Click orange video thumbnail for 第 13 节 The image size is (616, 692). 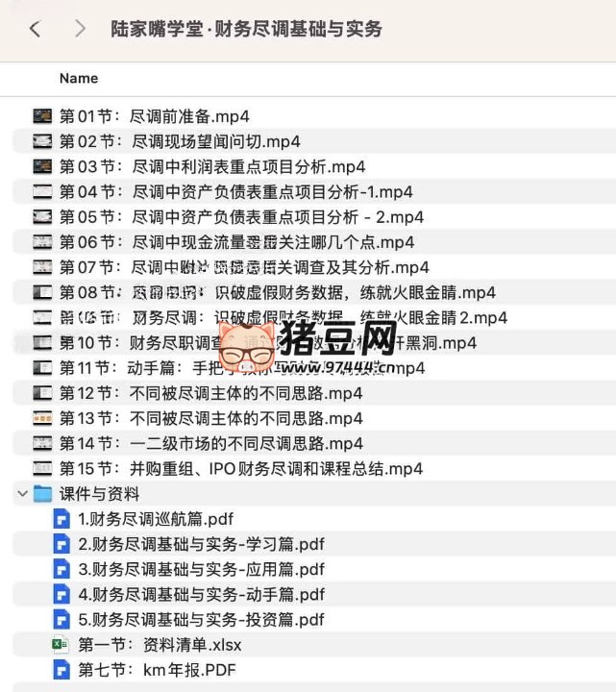[x=42, y=418]
